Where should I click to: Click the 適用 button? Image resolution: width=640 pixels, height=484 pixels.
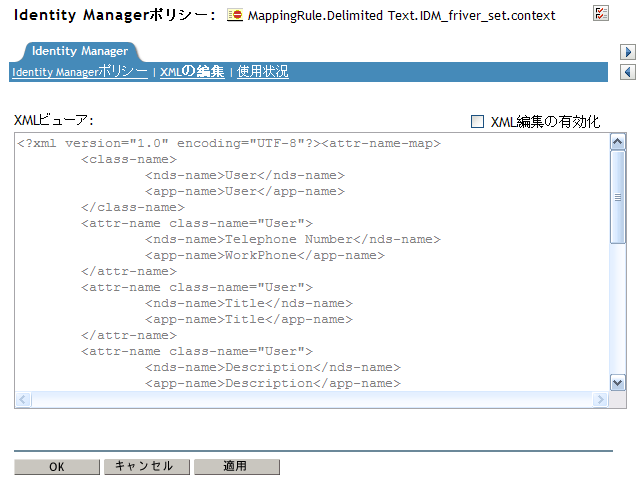point(237,467)
